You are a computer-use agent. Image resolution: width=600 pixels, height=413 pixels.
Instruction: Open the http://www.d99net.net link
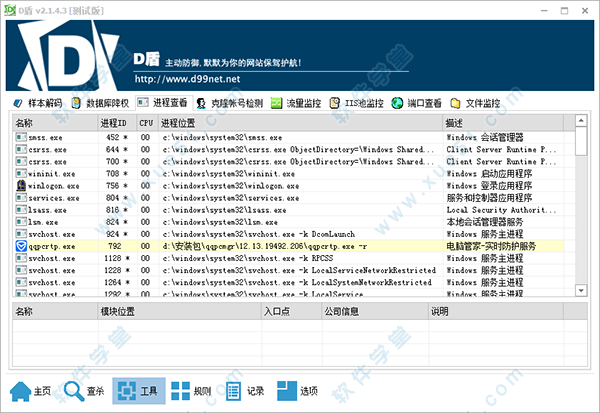point(187,79)
